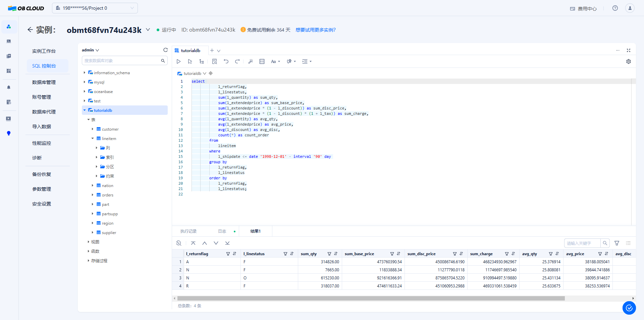Run the SQL query with the play button
This screenshot has height=320, width=644.
pyautogui.click(x=178, y=61)
